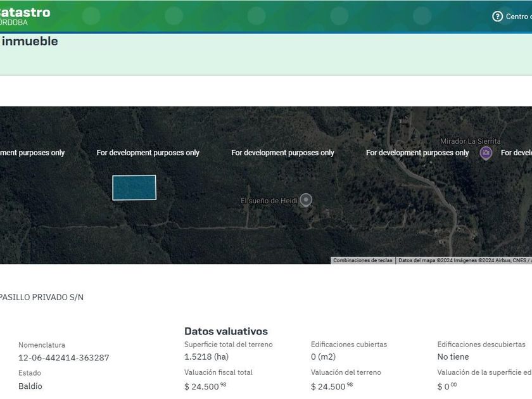Select the Baldío estado value
Image resolution: width=532 pixels, height=399 pixels.
click(30, 386)
